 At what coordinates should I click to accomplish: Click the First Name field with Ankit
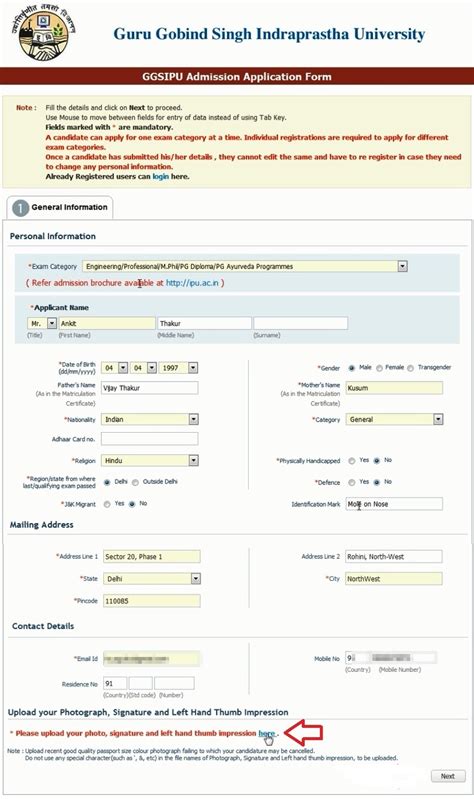107,323
